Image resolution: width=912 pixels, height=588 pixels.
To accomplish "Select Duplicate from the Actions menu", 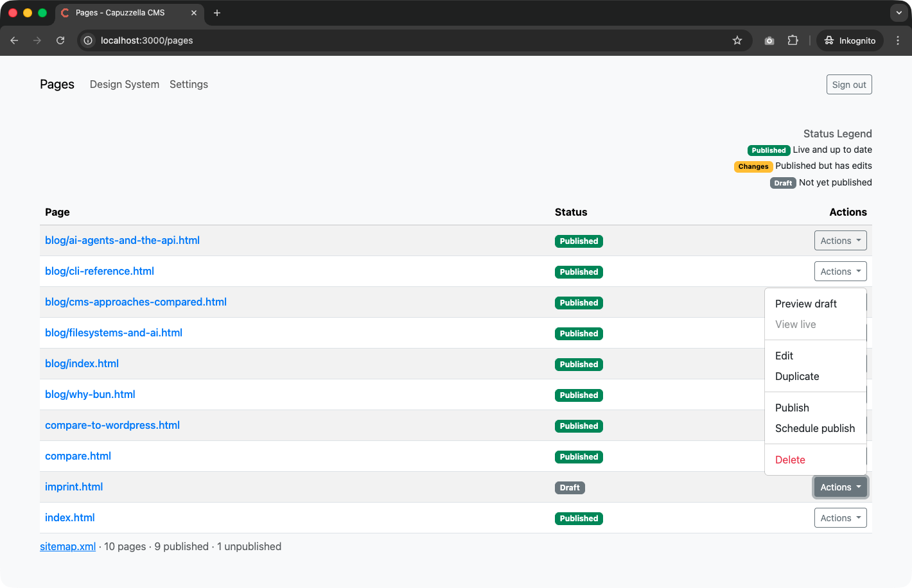I will click(797, 376).
